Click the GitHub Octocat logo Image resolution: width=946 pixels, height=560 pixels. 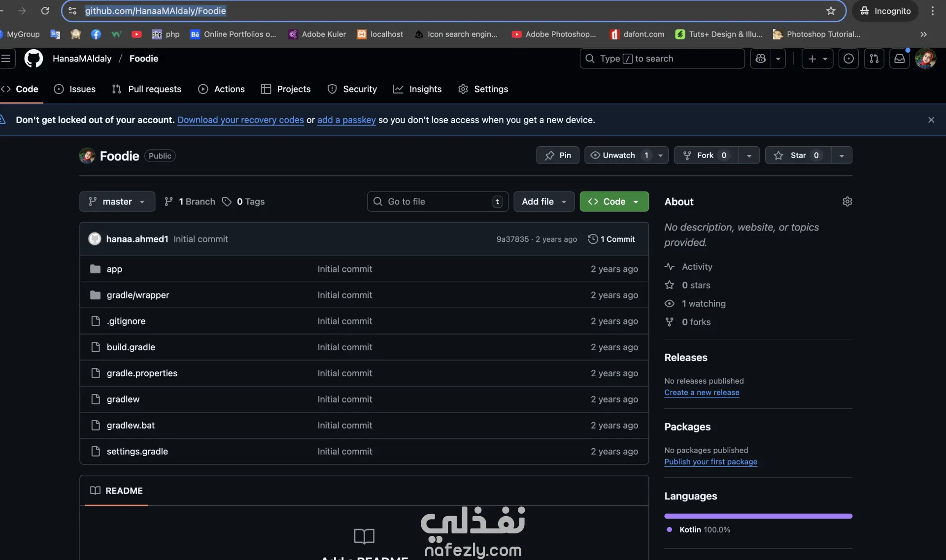34,59
